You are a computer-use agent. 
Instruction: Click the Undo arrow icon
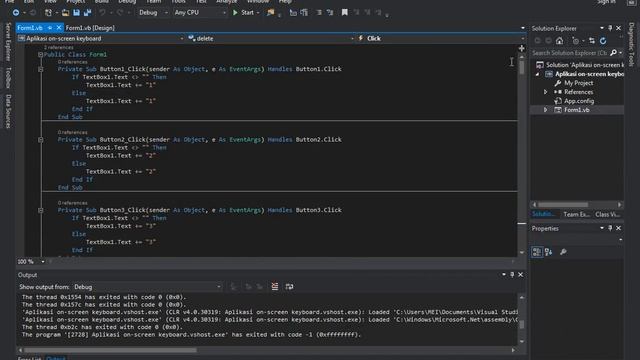tap(102, 13)
